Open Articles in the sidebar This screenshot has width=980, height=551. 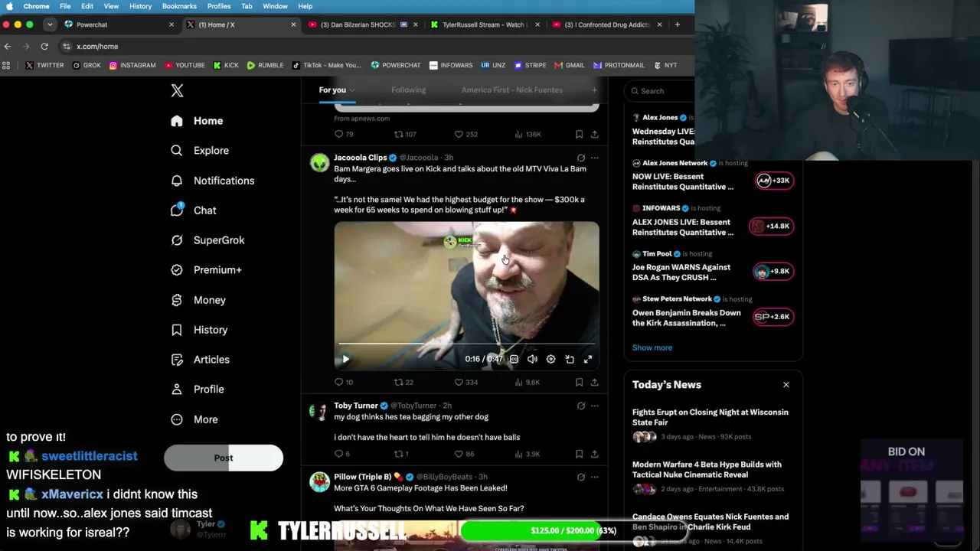pos(200,360)
